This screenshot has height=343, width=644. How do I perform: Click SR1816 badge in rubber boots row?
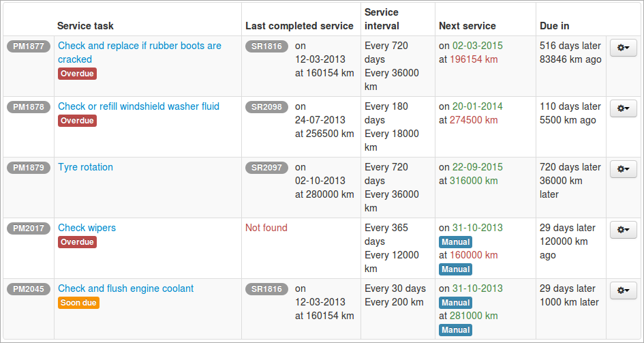click(267, 46)
